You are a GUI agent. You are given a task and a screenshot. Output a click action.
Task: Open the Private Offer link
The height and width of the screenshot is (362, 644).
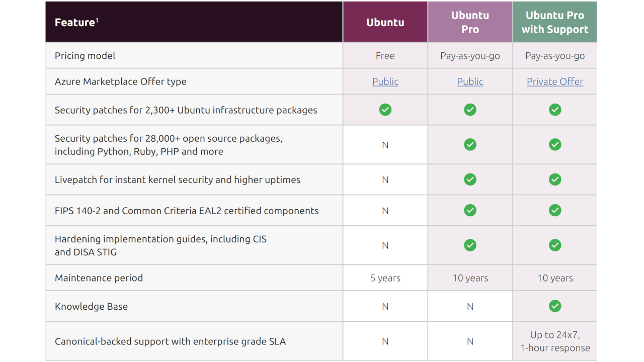click(x=554, y=81)
